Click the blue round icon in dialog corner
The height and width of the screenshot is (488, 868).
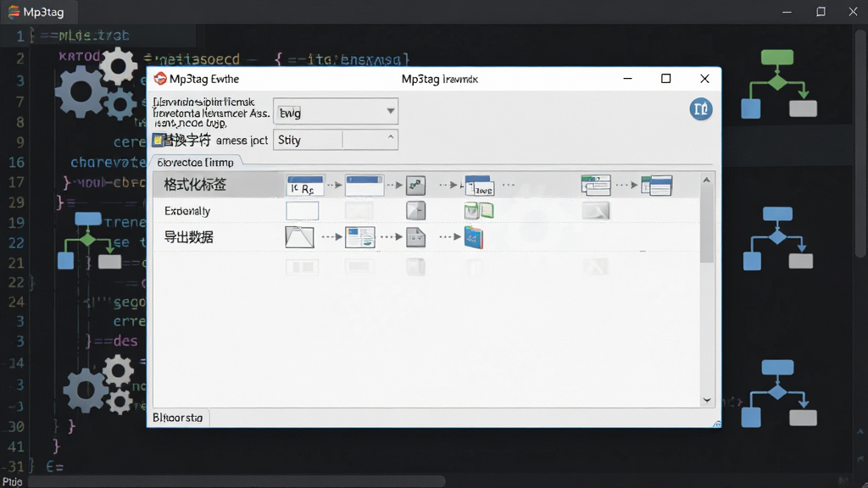click(701, 109)
